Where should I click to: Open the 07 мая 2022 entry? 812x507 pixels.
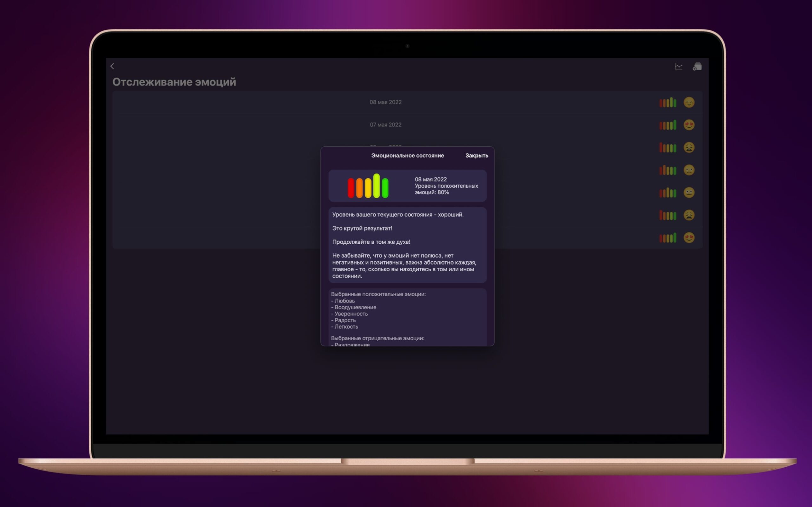[385, 125]
